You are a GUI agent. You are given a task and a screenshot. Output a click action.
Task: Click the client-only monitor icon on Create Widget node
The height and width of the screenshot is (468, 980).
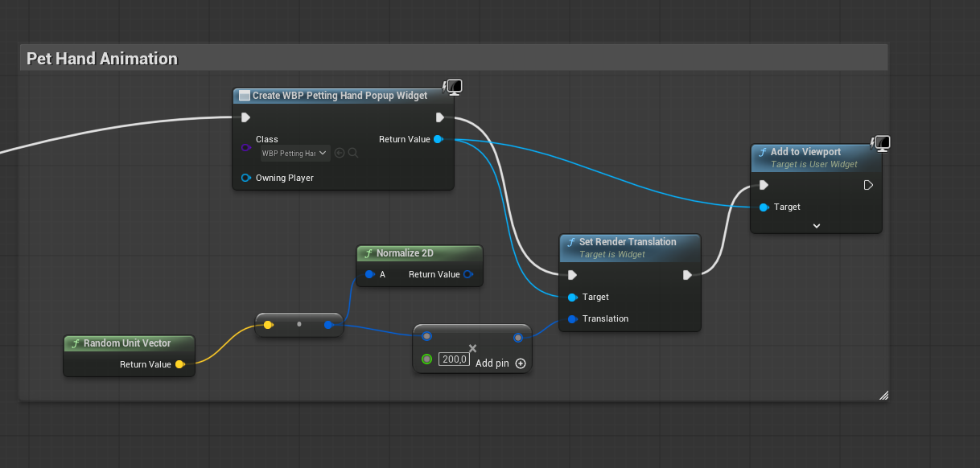click(454, 87)
